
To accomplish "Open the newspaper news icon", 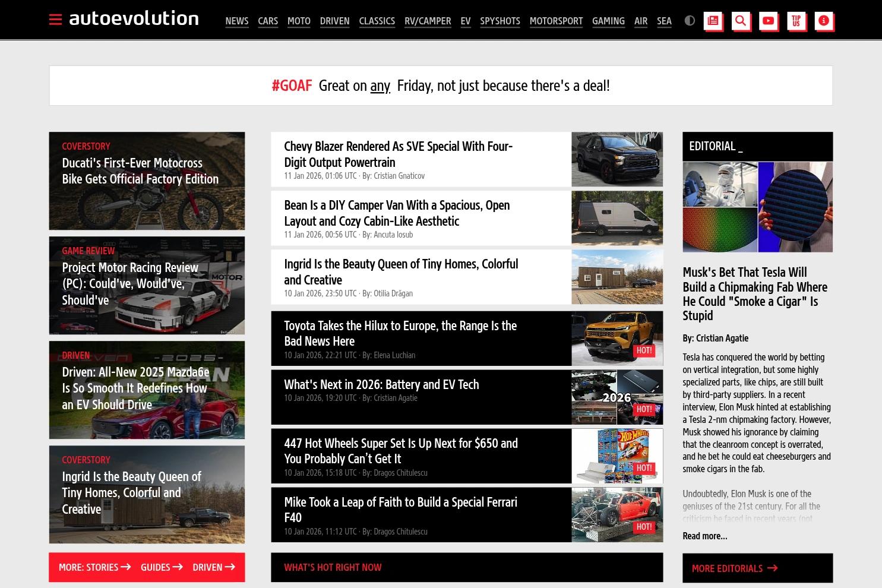I will 713,21.
